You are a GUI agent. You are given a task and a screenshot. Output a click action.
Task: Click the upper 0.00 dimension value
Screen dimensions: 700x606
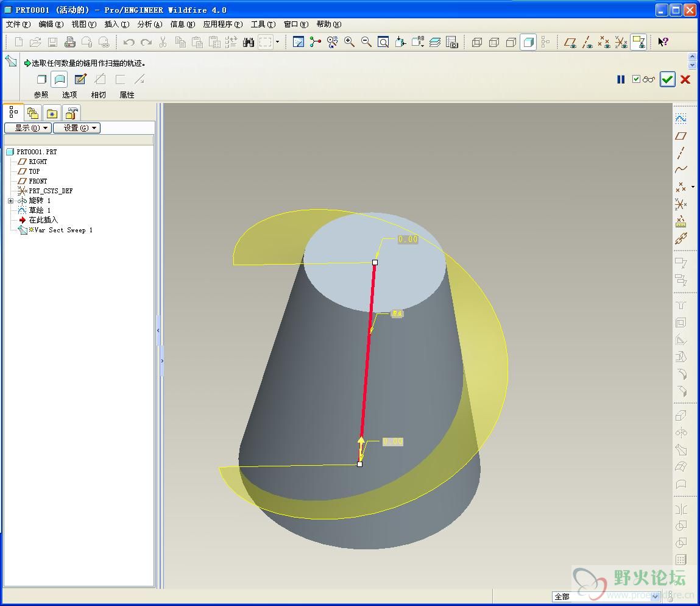tap(408, 239)
